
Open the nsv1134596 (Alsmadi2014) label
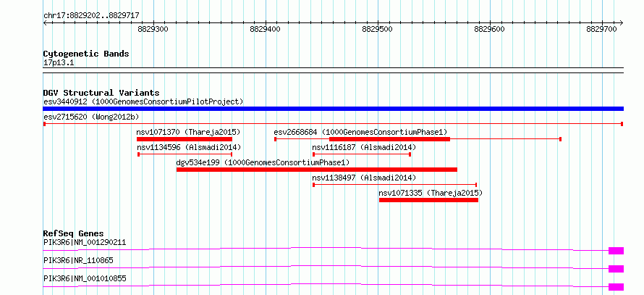pos(189,147)
